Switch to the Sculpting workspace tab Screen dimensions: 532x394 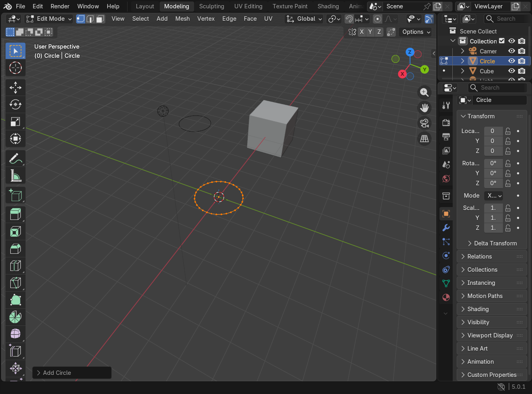click(212, 6)
